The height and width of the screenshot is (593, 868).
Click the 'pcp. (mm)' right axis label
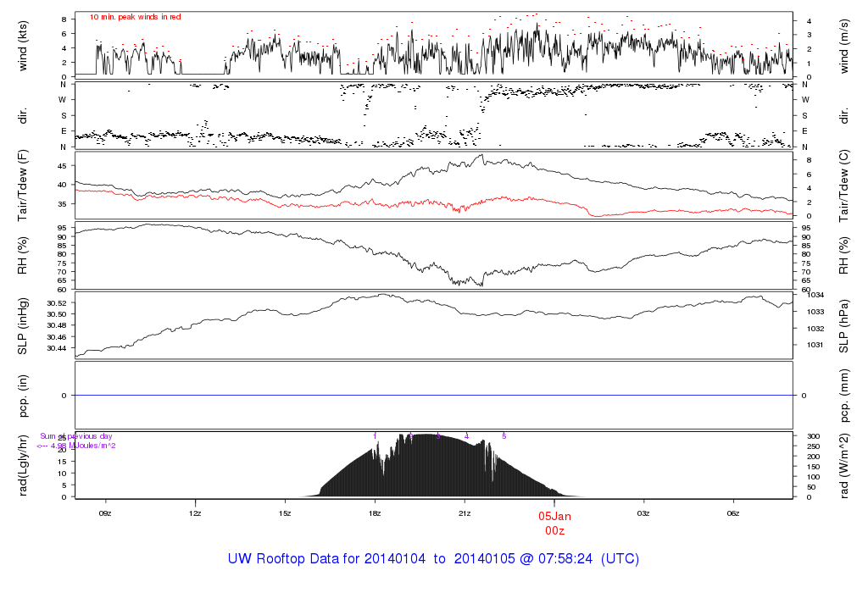click(844, 396)
